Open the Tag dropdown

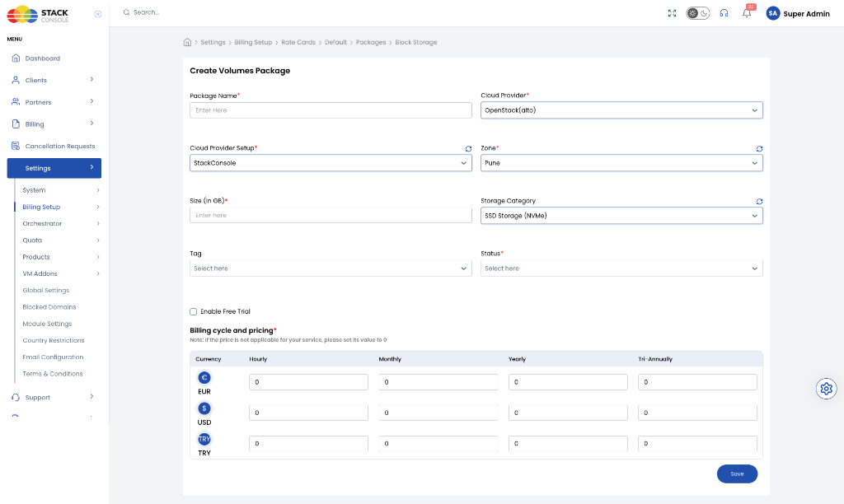(331, 268)
